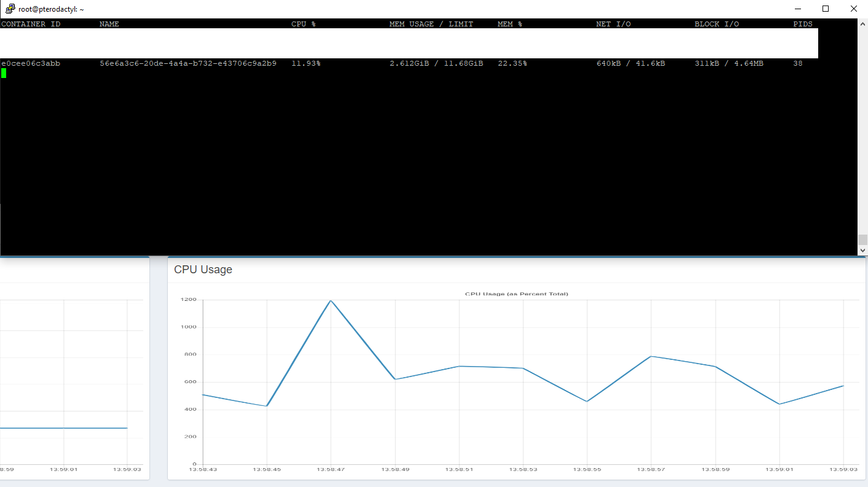Click container ID e0cee06c3abb

tap(31, 63)
